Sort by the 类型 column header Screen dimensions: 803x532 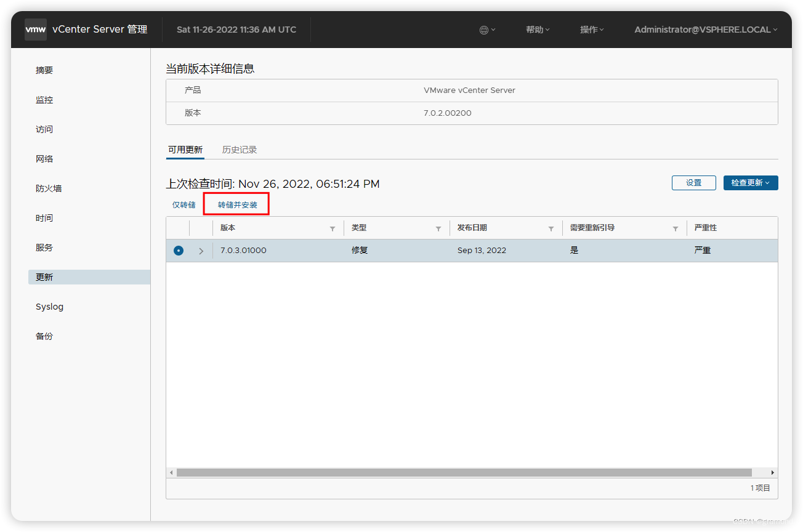coord(359,228)
